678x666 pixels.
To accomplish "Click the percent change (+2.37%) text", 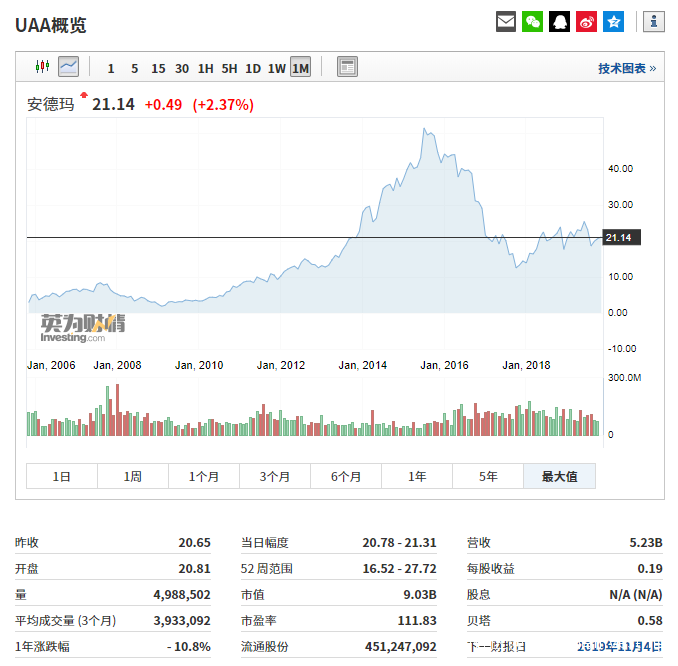I will (x=223, y=105).
